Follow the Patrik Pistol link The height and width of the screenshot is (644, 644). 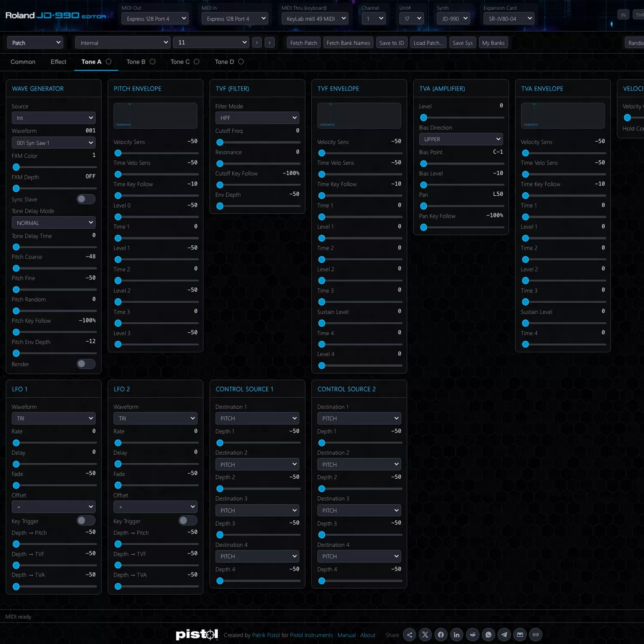tap(266, 635)
